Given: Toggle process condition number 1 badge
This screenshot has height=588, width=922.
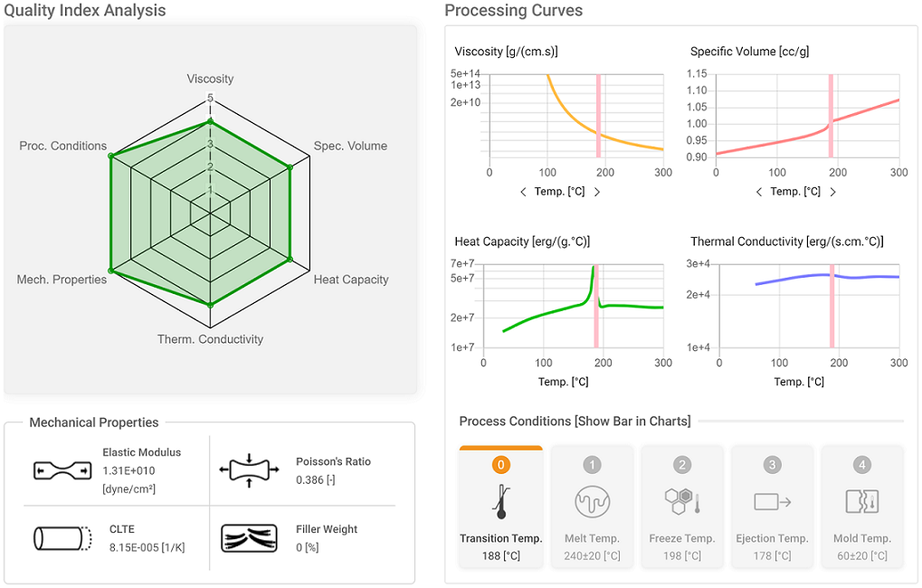Looking at the screenshot, I should click(592, 465).
